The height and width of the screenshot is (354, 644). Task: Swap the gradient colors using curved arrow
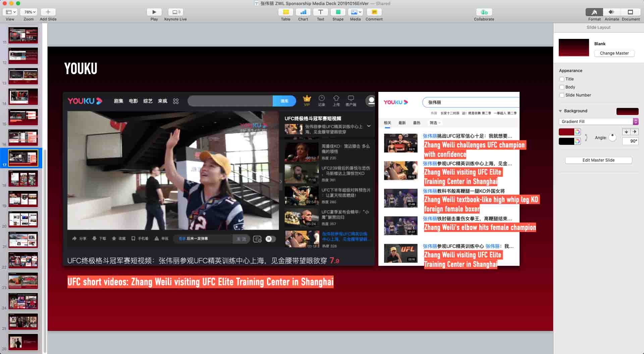(586, 137)
